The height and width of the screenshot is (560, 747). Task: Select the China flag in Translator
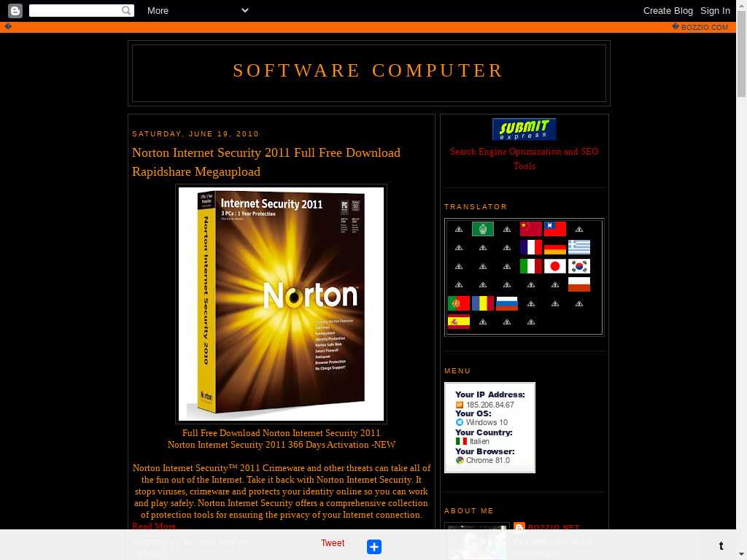pyautogui.click(x=531, y=229)
